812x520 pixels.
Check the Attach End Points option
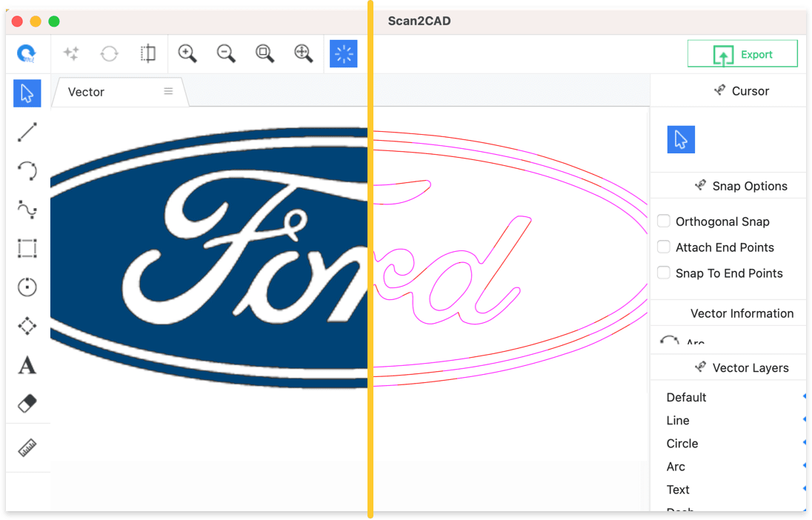point(664,247)
